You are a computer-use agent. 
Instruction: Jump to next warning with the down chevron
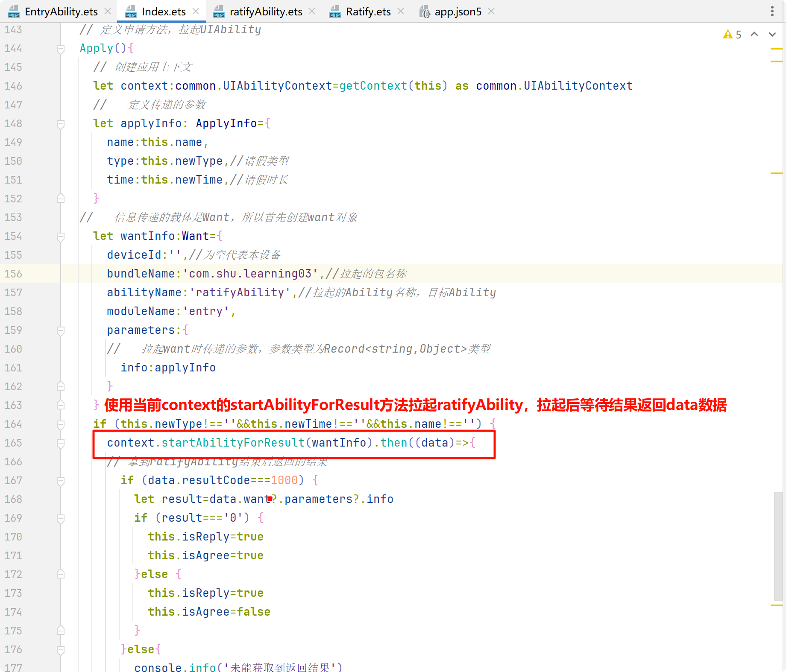pos(772,34)
